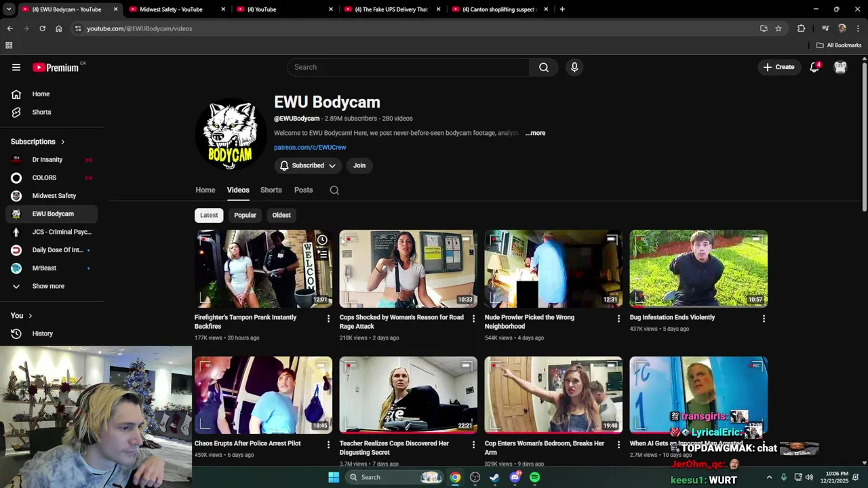
Task: Click the YouTube search input field
Action: pyautogui.click(x=408, y=67)
